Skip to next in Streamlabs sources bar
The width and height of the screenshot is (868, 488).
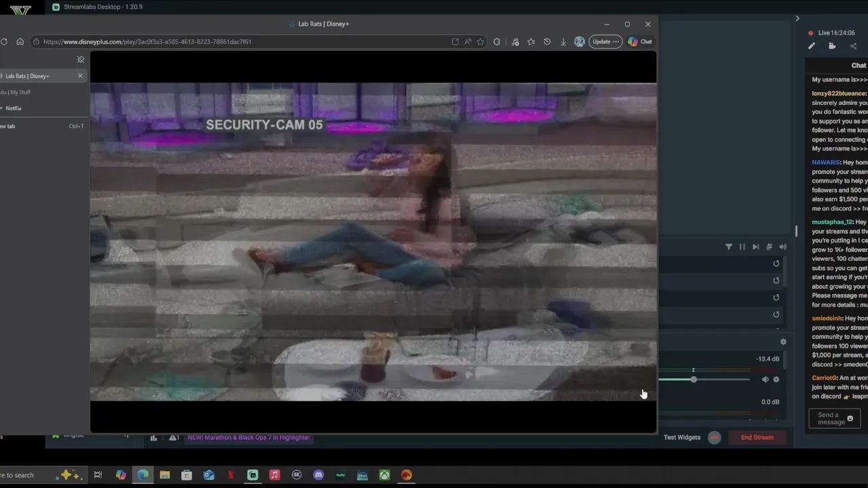755,247
